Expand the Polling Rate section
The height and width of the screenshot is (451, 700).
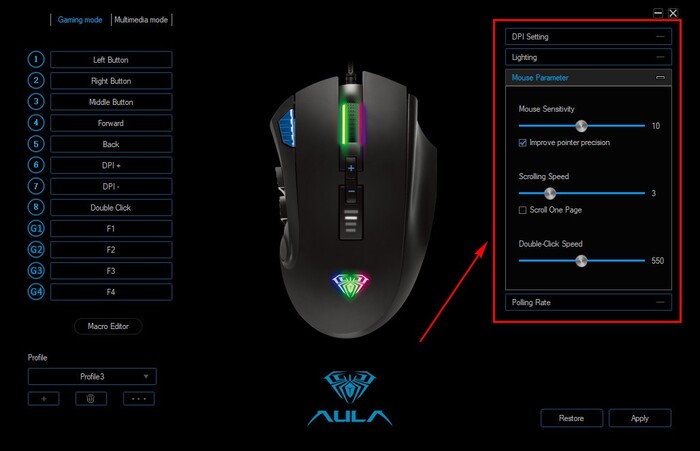(588, 302)
